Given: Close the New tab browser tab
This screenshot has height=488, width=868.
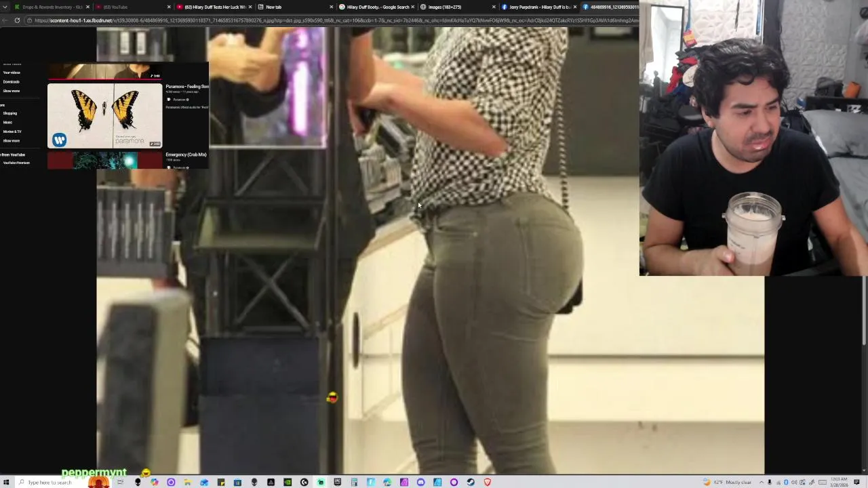Looking at the screenshot, I should [x=332, y=7].
